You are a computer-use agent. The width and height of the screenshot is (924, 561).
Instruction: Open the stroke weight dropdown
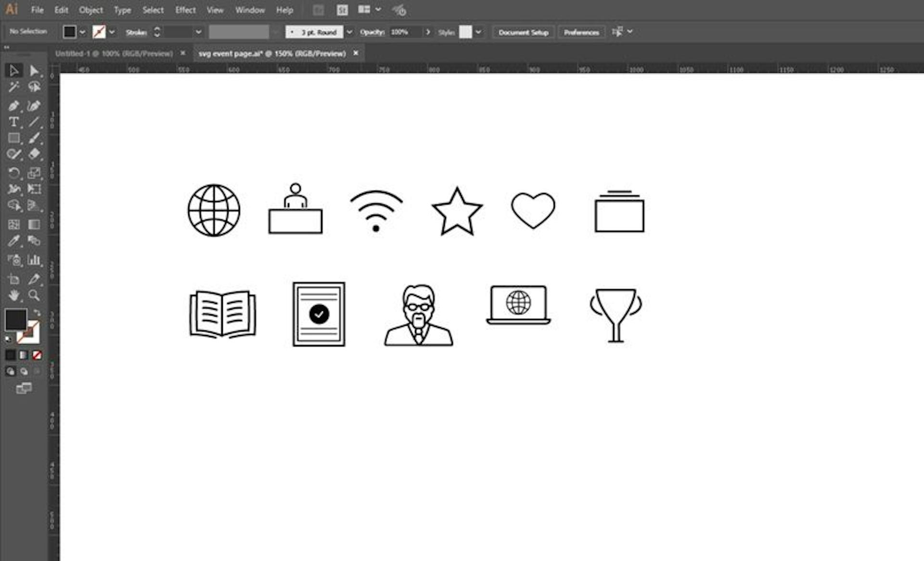tap(199, 32)
